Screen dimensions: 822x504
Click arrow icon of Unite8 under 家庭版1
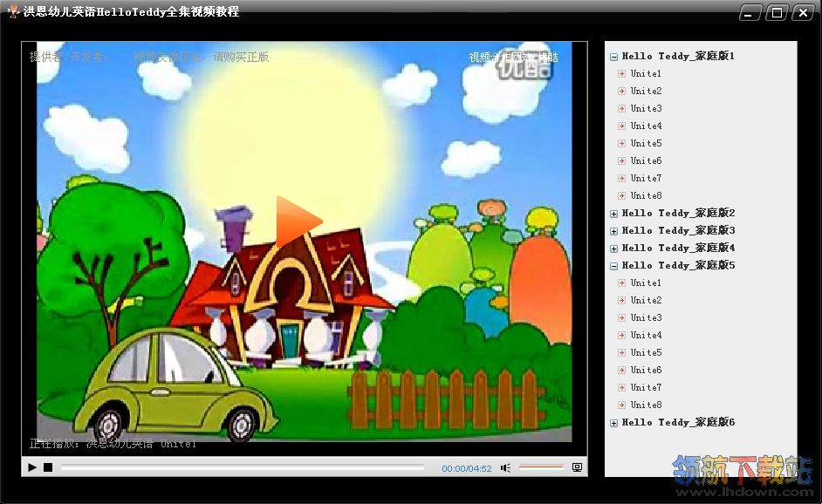click(x=622, y=196)
